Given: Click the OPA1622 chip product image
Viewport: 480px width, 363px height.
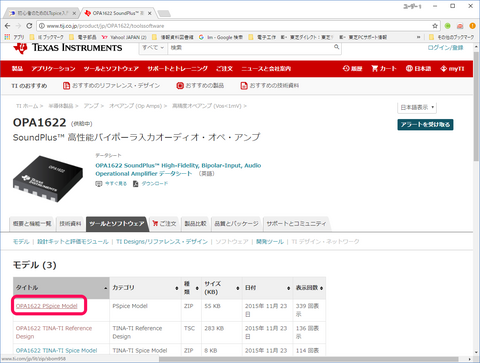Looking at the screenshot, I should (48, 178).
